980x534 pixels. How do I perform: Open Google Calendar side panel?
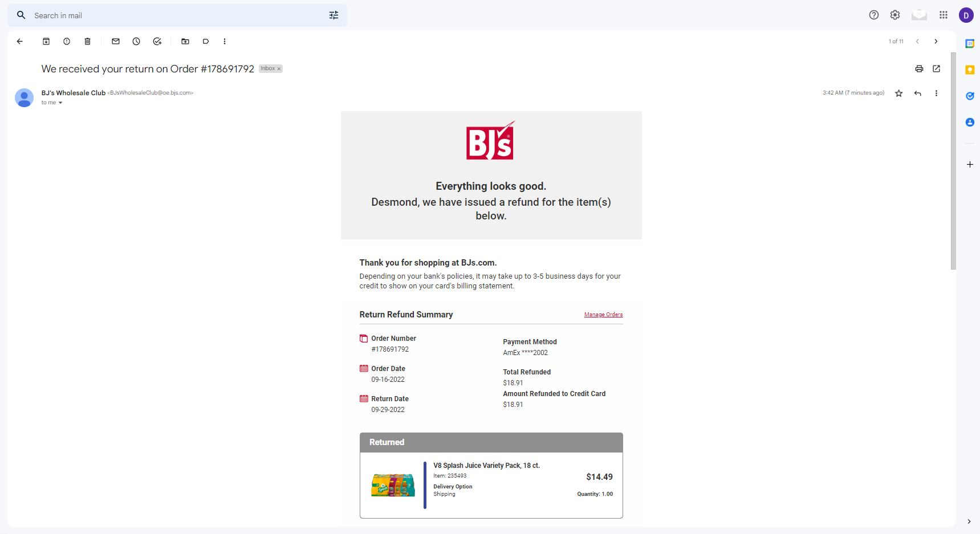[970, 44]
